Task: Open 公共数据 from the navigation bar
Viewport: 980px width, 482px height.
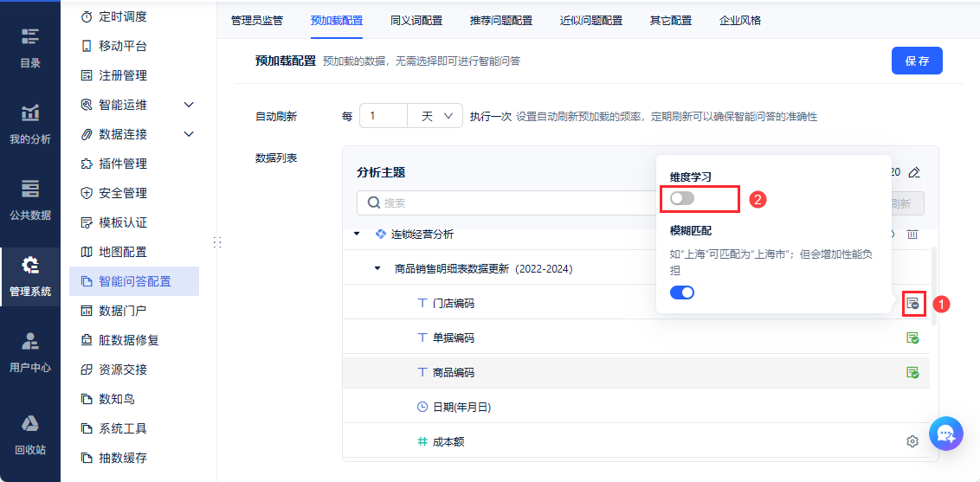Action: pyautogui.click(x=30, y=200)
